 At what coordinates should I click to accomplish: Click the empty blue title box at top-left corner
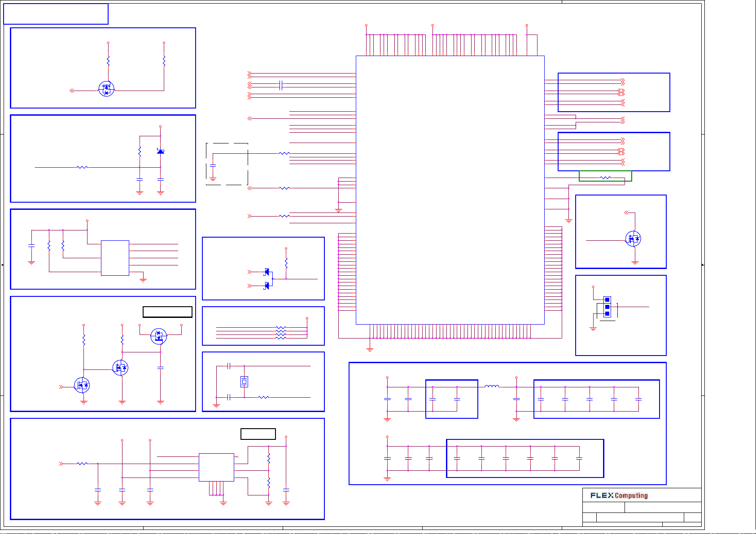pyautogui.click(x=56, y=14)
